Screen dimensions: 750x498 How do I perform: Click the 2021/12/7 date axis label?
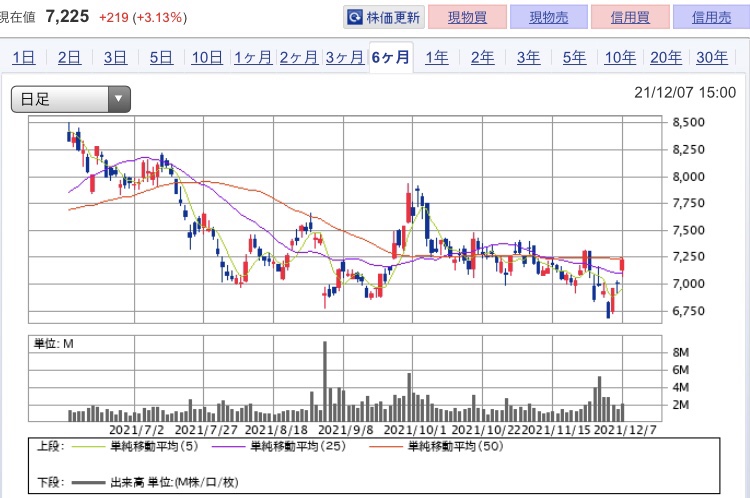click(625, 430)
